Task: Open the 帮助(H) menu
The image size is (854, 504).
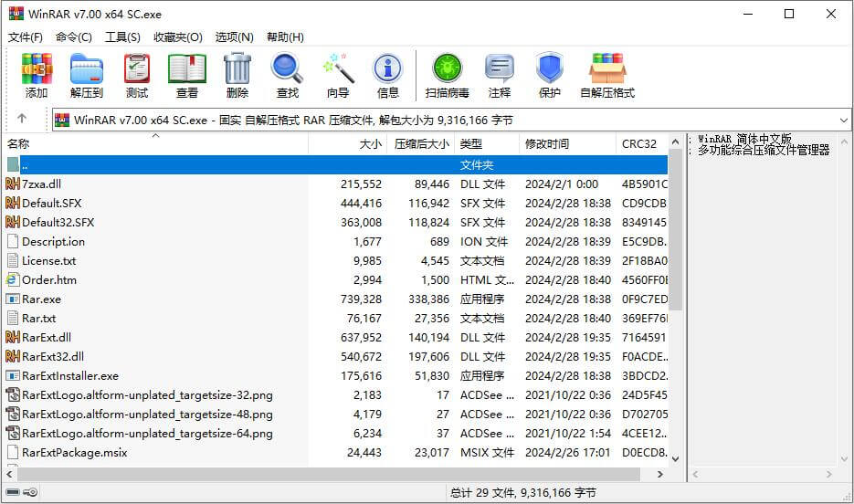Action: point(285,37)
